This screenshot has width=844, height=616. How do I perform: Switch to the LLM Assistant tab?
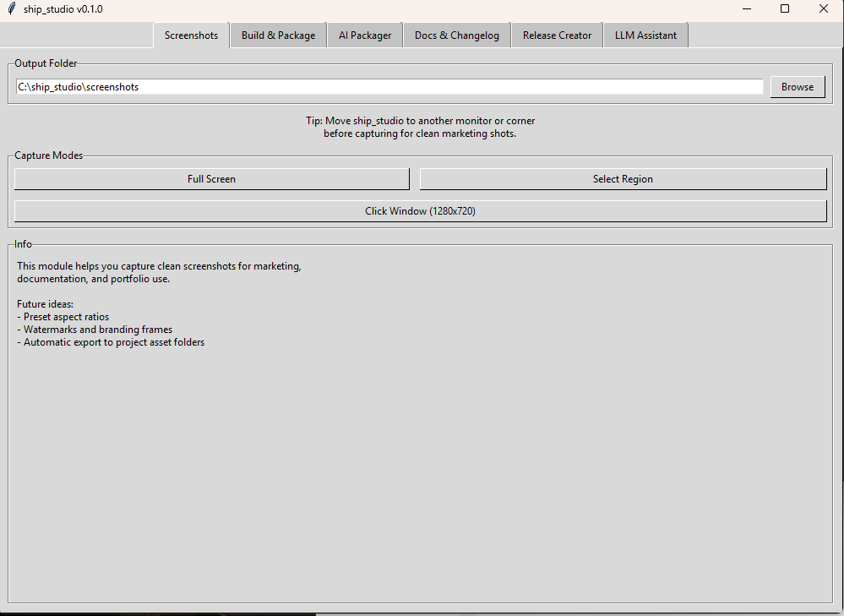pos(645,35)
